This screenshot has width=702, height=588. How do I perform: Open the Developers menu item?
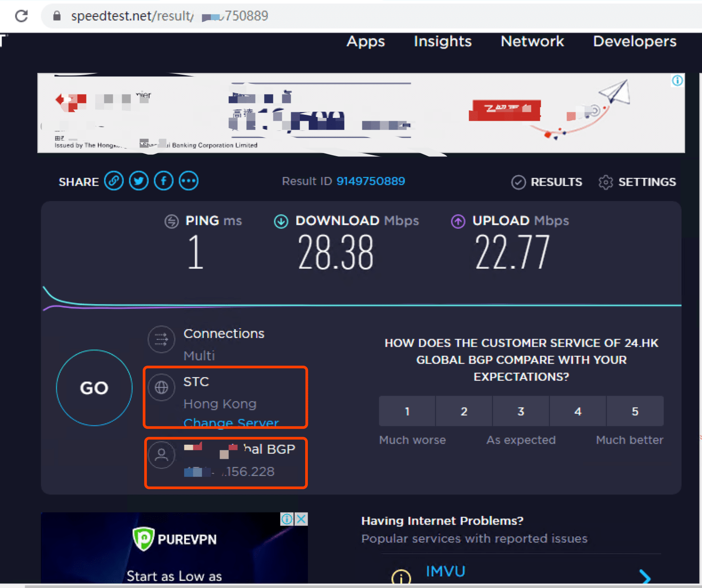point(635,41)
